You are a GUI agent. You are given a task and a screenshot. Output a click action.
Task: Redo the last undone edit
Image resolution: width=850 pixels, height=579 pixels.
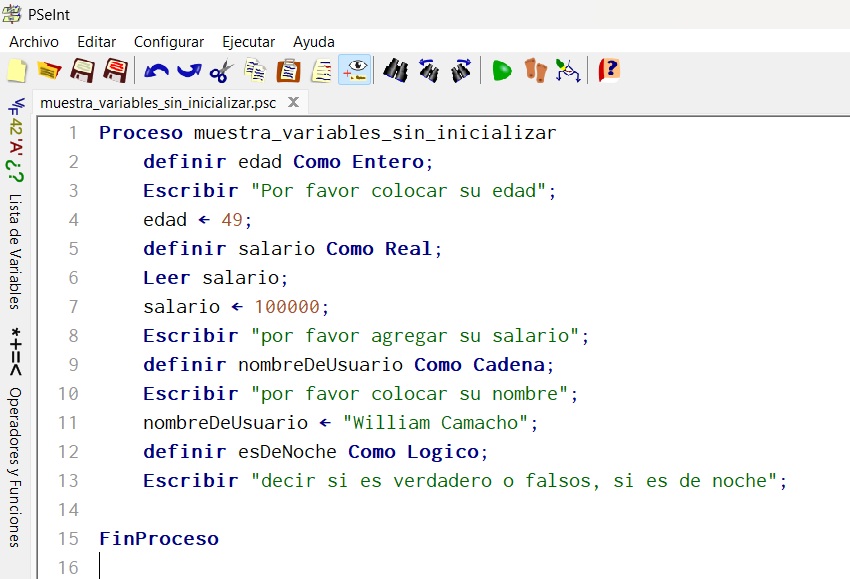coord(189,71)
